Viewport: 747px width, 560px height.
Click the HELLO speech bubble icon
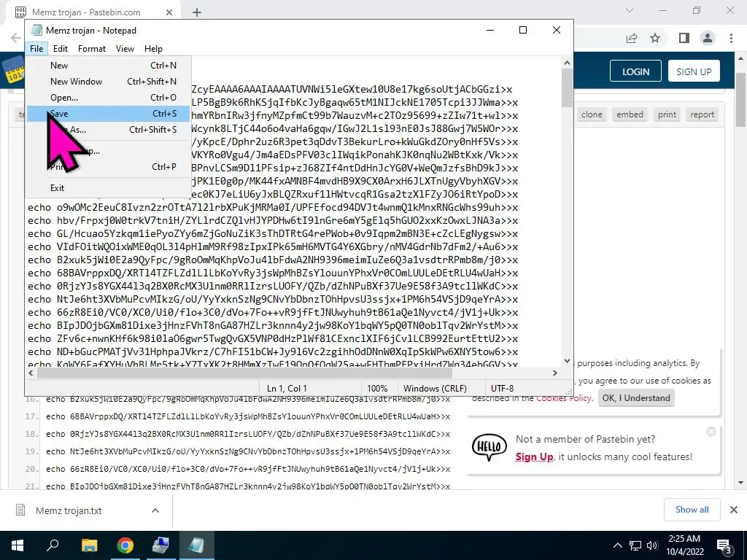coord(489,447)
